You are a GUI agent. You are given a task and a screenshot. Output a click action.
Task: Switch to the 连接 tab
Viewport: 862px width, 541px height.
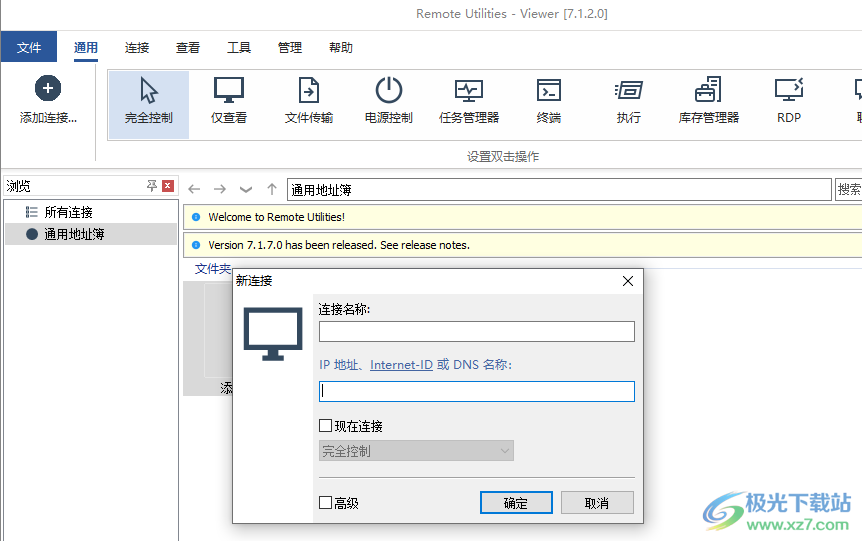tap(137, 48)
